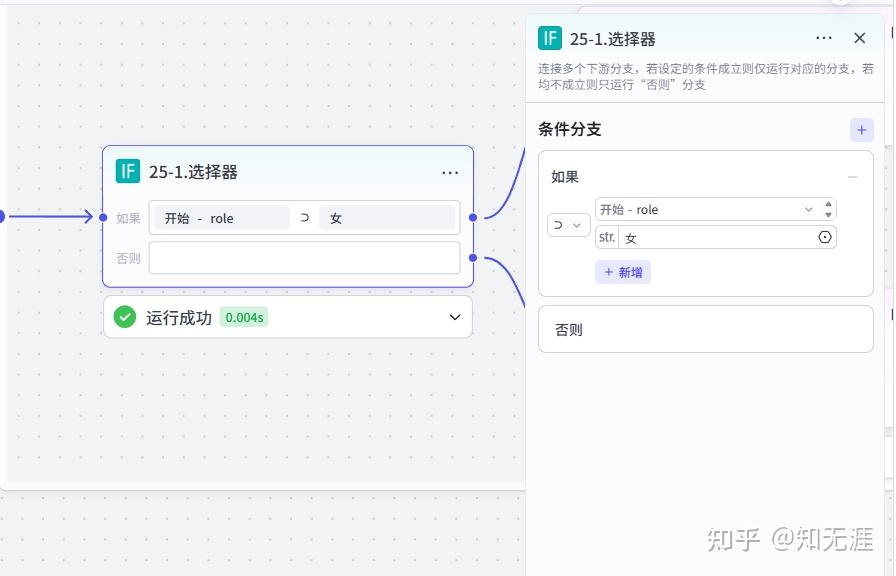Click the 0.004s run time badge
The height and width of the screenshot is (576, 896).
244,317
